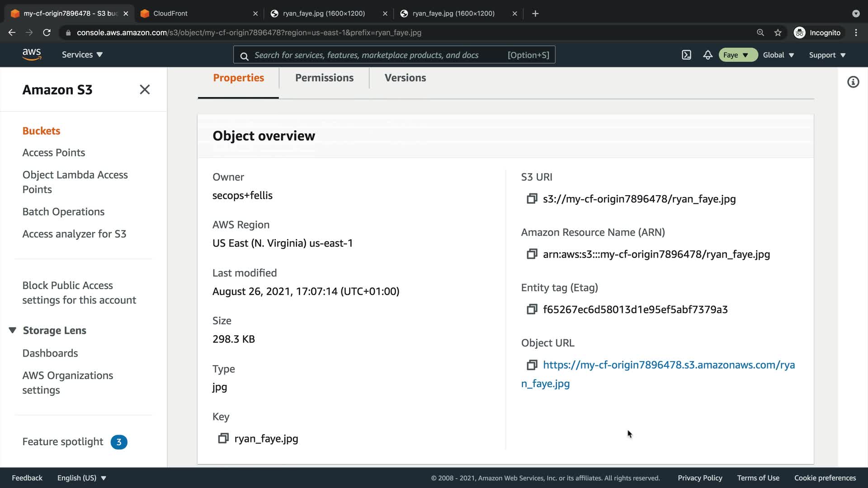The height and width of the screenshot is (488, 868).
Task: Copy the Entity tag Etag value
Action: tap(532, 310)
